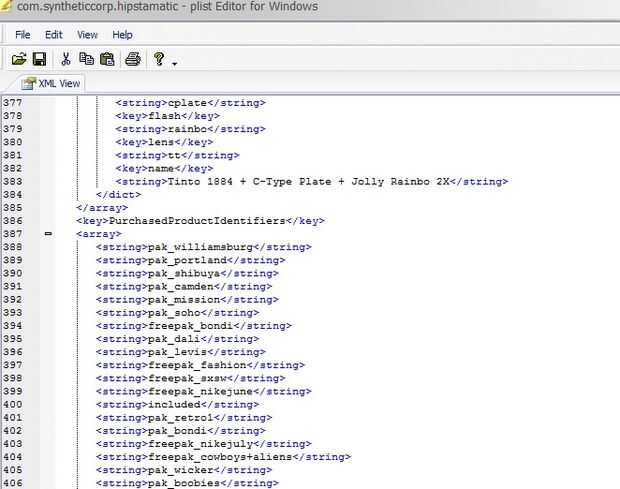Open the Help menu
620x489 pixels.
[x=122, y=35]
